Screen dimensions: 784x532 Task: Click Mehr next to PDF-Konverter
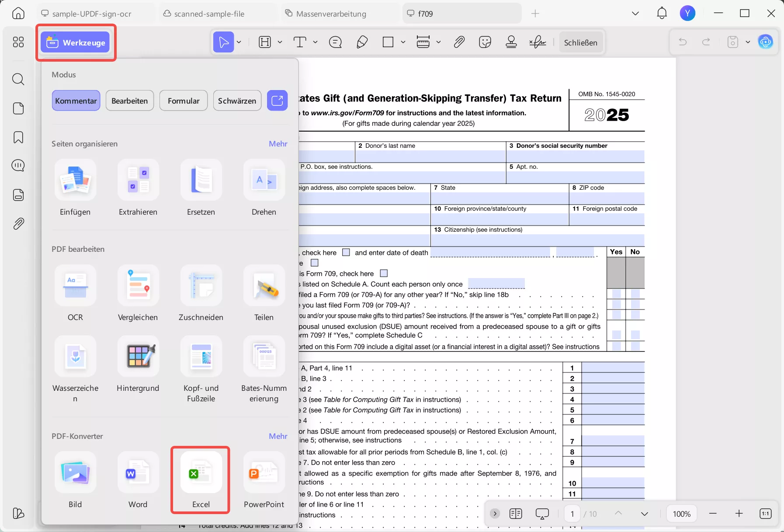[x=278, y=436]
